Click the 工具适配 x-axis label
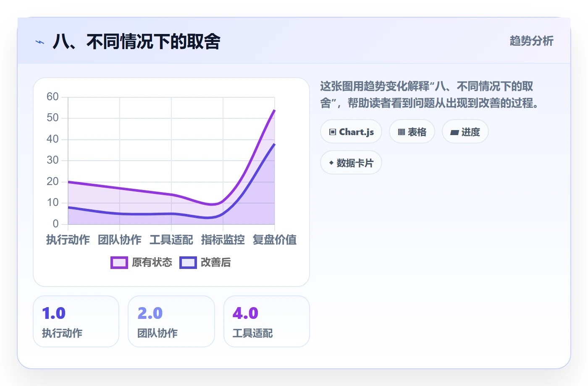Screen dimensions: 588x386 [171, 240]
